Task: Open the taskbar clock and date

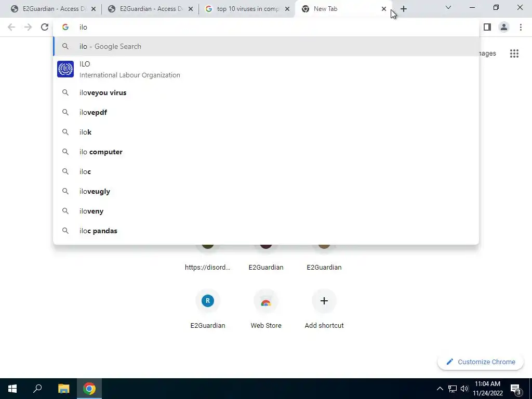Action: coord(487,389)
